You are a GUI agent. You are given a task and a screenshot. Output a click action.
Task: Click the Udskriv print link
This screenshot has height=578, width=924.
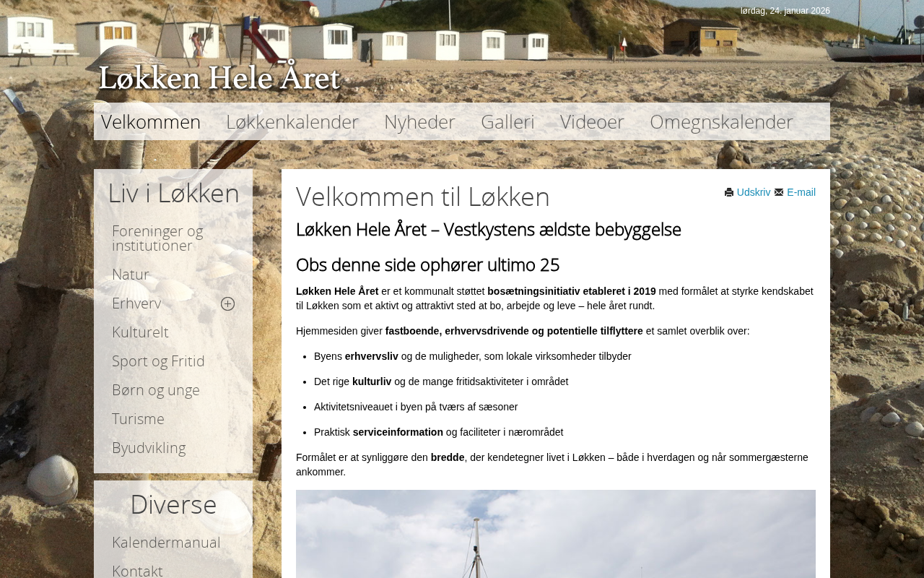[x=754, y=192]
